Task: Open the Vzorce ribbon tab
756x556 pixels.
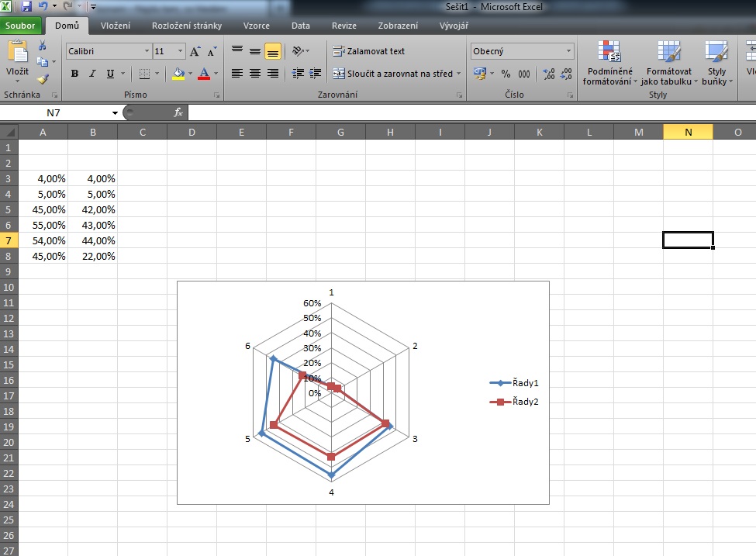Action: coord(257,26)
